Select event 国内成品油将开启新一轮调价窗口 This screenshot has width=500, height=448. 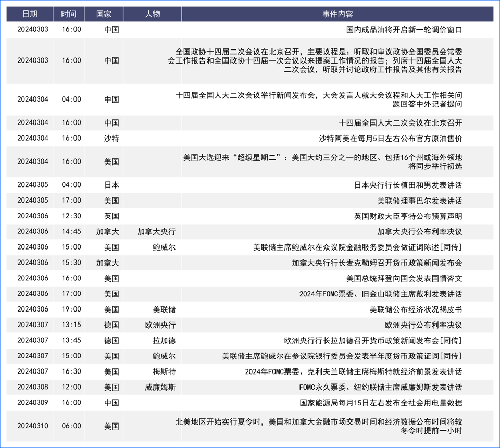pyautogui.click(x=404, y=30)
